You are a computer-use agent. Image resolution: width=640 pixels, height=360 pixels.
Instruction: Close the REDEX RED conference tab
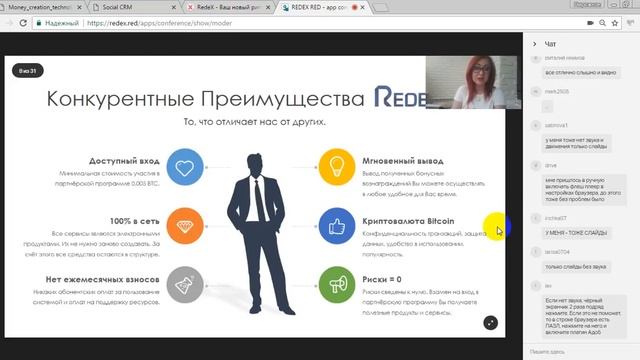(362, 7)
